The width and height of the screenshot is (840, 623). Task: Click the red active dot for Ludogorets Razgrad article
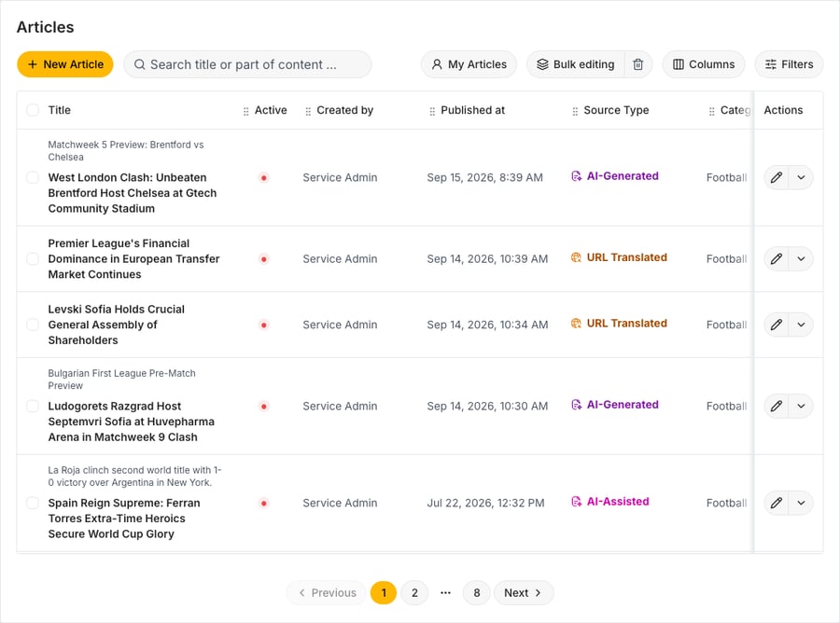pos(263,407)
